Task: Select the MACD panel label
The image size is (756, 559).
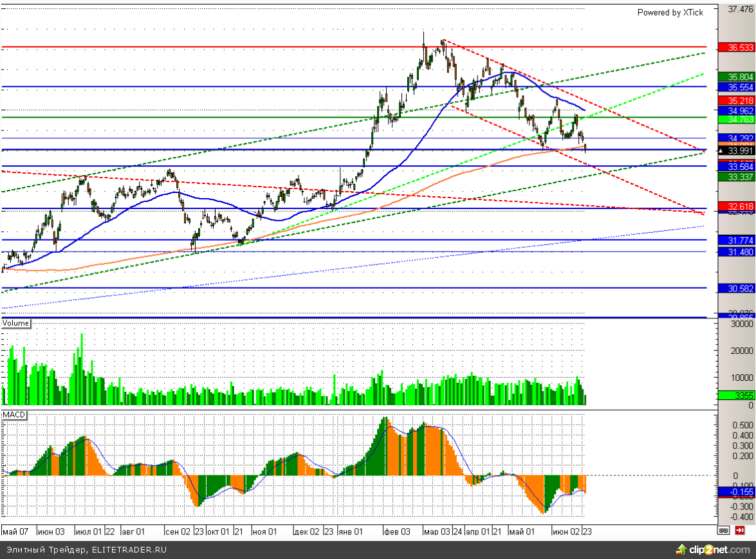Action: [14, 415]
